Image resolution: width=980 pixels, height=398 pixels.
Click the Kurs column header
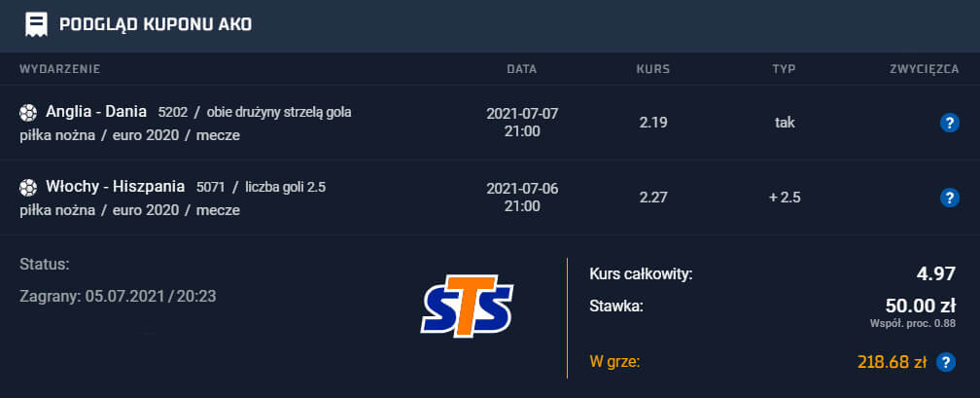click(653, 69)
